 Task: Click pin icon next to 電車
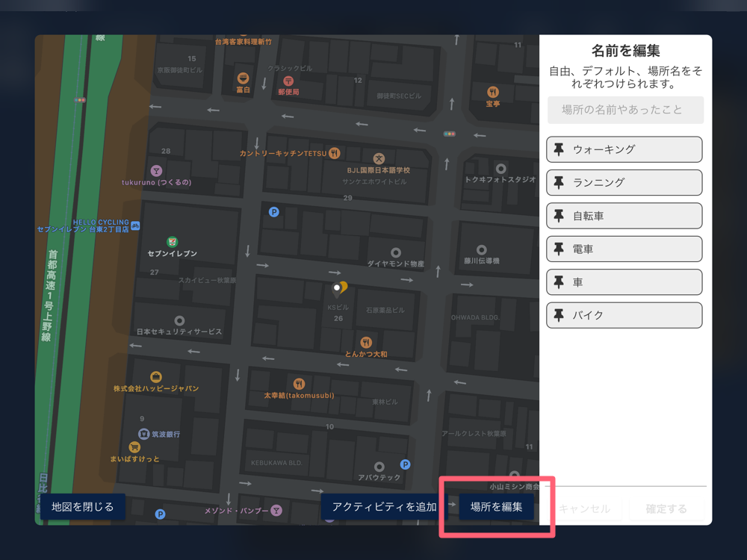(x=559, y=249)
